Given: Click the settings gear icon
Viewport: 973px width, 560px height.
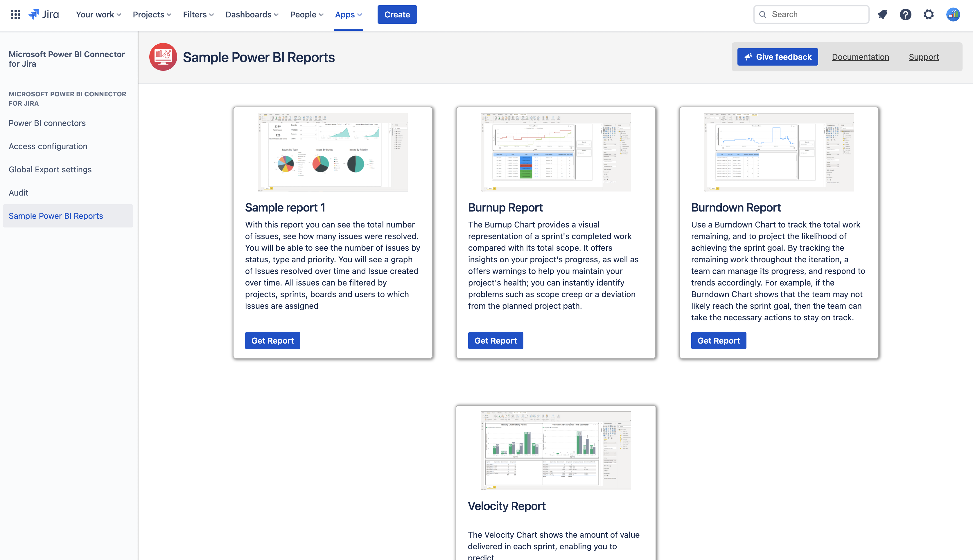Looking at the screenshot, I should pyautogui.click(x=928, y=14).
